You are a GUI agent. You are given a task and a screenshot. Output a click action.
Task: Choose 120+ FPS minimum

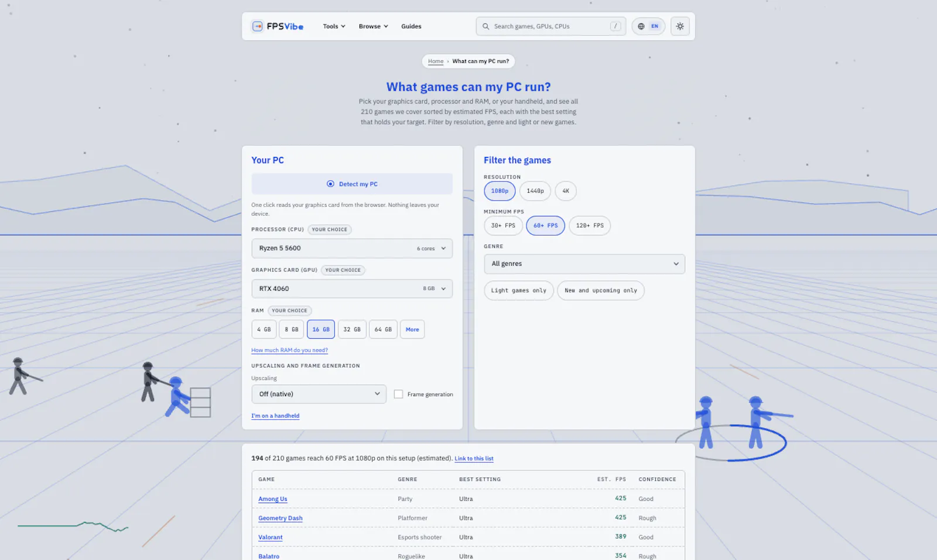pyautogui.click(x=590, y=225)
